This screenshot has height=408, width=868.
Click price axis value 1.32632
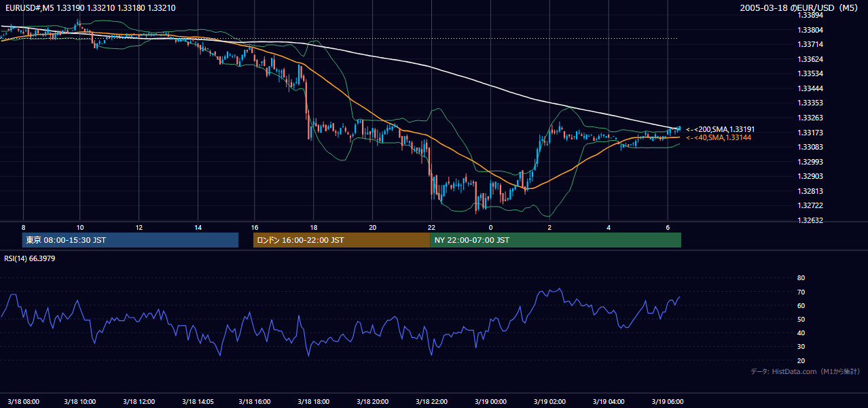(x=810, y=220)
